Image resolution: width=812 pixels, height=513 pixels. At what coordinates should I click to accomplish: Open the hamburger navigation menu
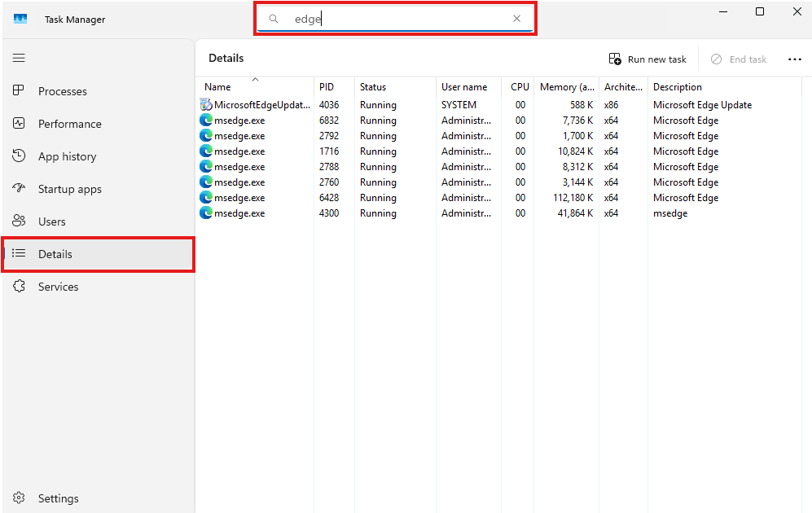(x=19, y=58)
